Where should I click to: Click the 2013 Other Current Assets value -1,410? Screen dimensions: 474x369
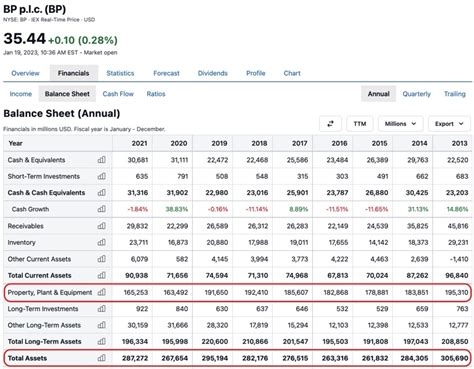pos(458,259)
